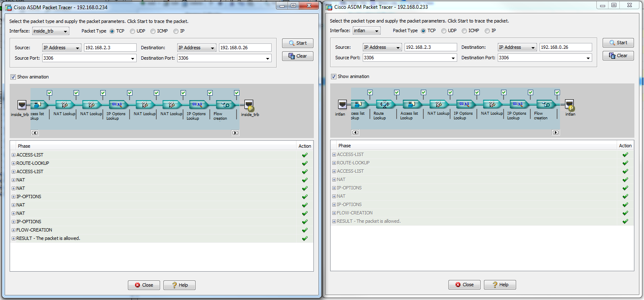Expand the ROUTE-LOOKUP phase in left window

click(13, 163)
